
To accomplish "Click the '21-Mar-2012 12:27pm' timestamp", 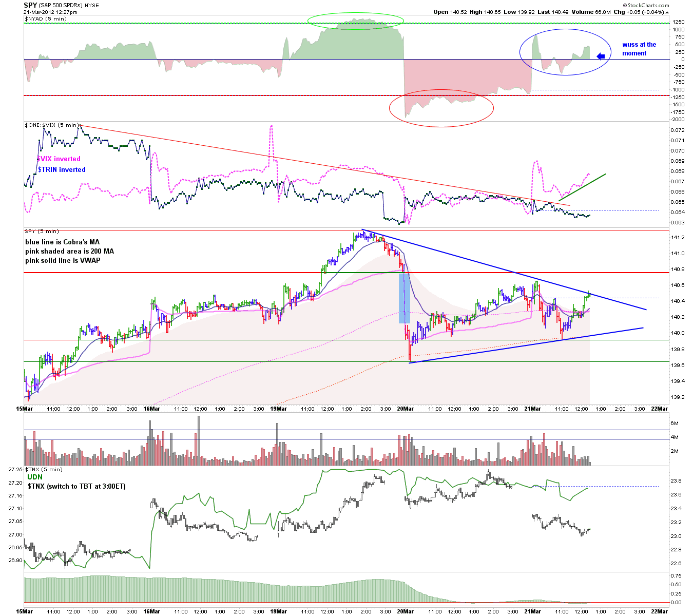I will (x=50, y=12).
